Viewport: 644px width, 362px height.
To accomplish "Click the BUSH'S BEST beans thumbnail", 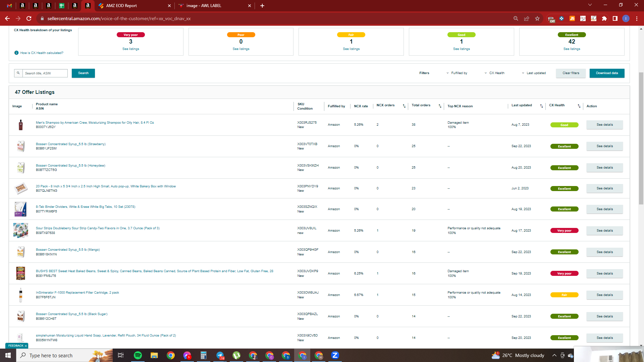I will [20, 274].
